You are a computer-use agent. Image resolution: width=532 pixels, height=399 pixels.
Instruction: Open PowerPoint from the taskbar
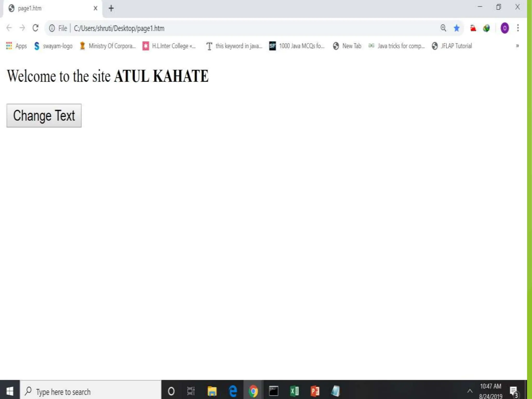click(315, 391)
